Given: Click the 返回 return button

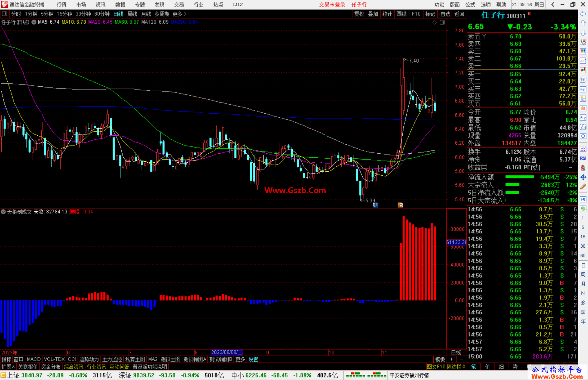Looking at the screenshot, I should click(459, 14).
